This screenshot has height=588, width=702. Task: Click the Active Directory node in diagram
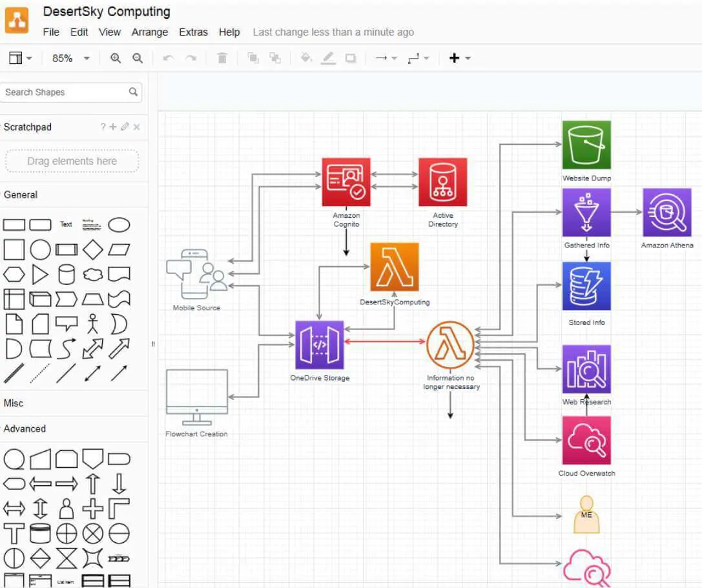443,182
